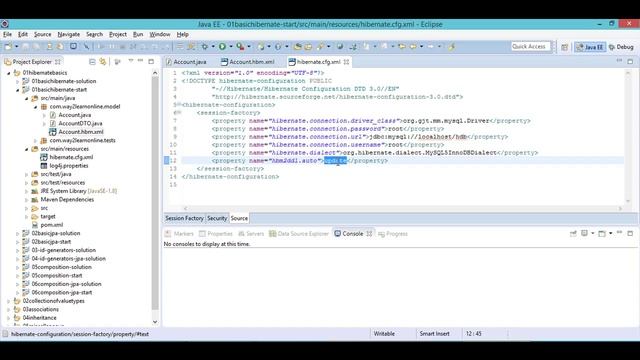Image resolution: width=640 pixels, height=360 pixels.
Task: Switch to Debug perspective
Action: (621, 47)
